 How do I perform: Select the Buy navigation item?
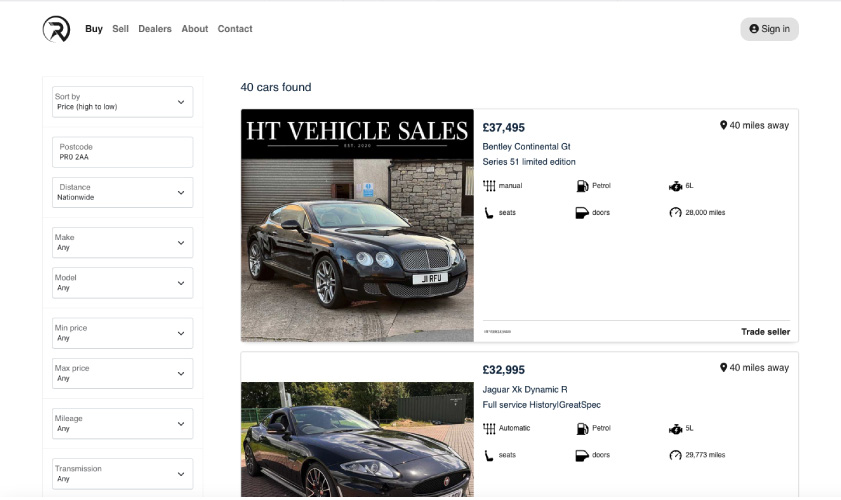[x=94, y=29]
